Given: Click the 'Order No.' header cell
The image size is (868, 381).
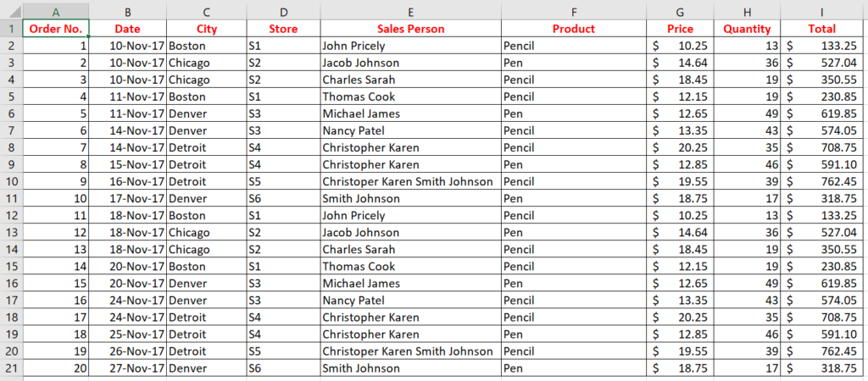Looking at the screenshot, I should [x=56, y=29].
